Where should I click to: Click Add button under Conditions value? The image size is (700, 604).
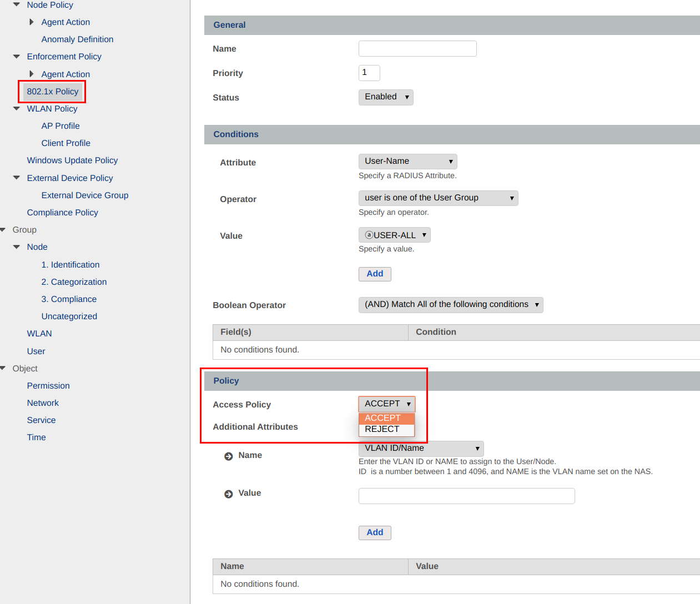(x=375, y=274)
